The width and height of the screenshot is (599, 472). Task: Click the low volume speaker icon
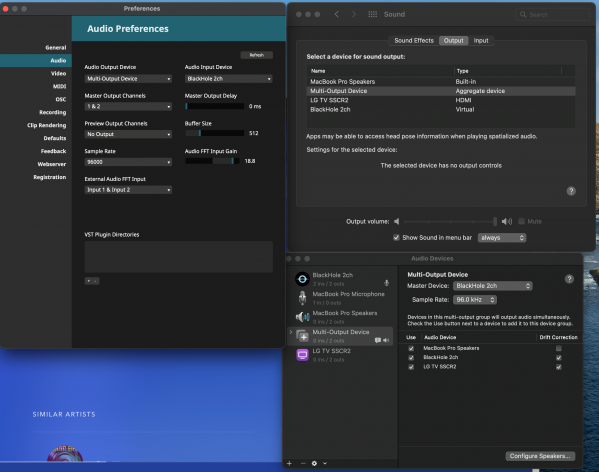[x=397, y=221]
